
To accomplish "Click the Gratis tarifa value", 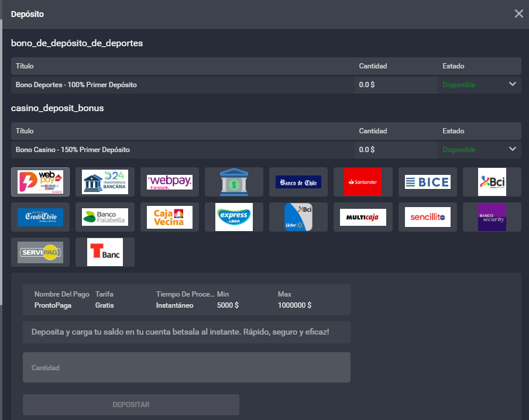I will click(105, 305).
